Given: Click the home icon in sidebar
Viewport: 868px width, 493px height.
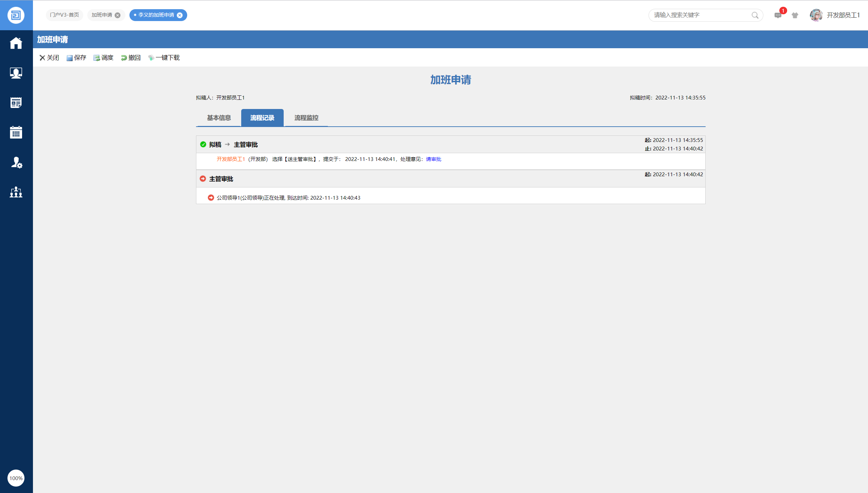Looking at the screenshot, I should pos(16,43).
